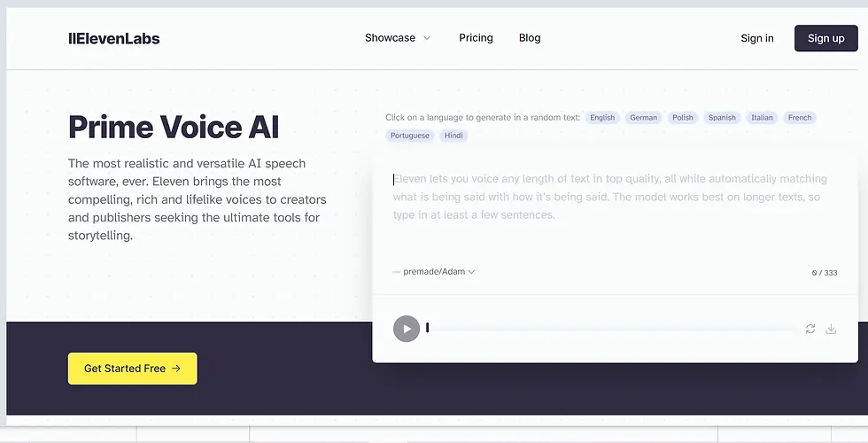Viewport: 868px width, 443px height.
Task: Select the Portuguese language chip
Action: click(x=409, y=135)
